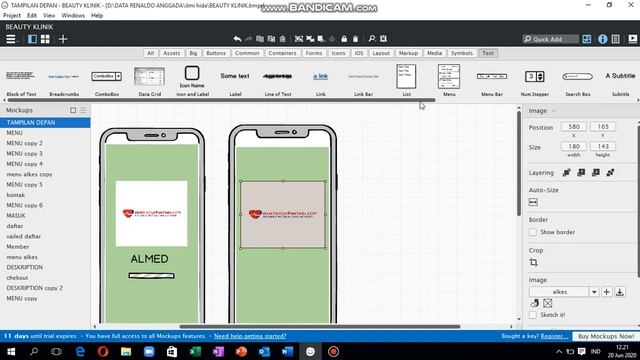640x360 pixels.
Task: Toggle the project notes panel icon
Action: (x=616, y=39)
